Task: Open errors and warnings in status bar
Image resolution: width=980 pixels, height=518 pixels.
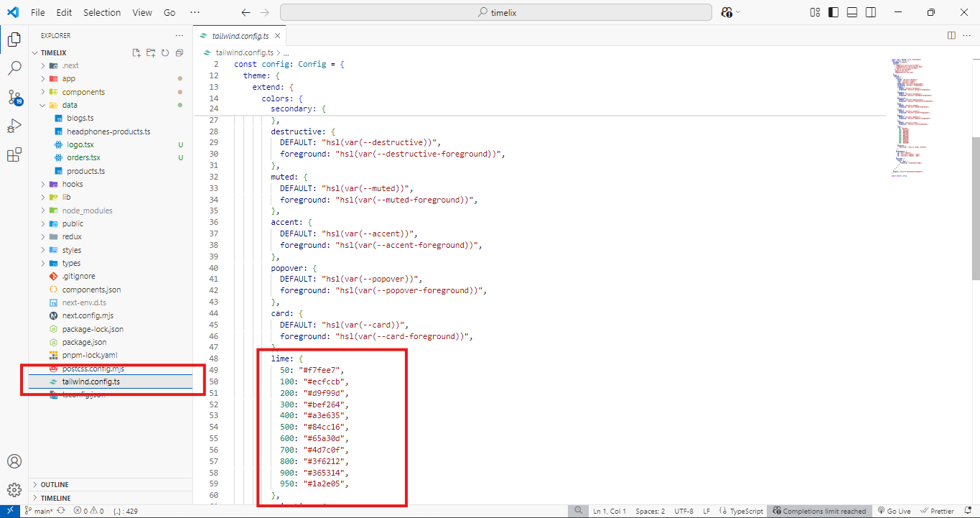Action: [88, 511]
